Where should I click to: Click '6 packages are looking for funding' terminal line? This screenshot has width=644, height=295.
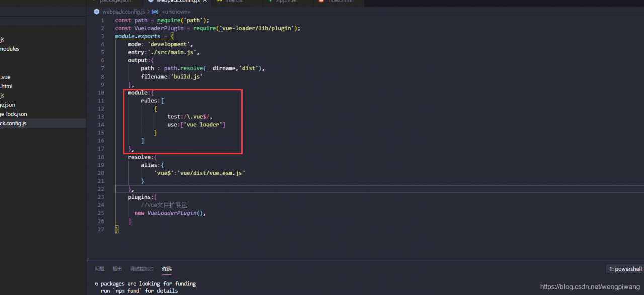[145, 284]
